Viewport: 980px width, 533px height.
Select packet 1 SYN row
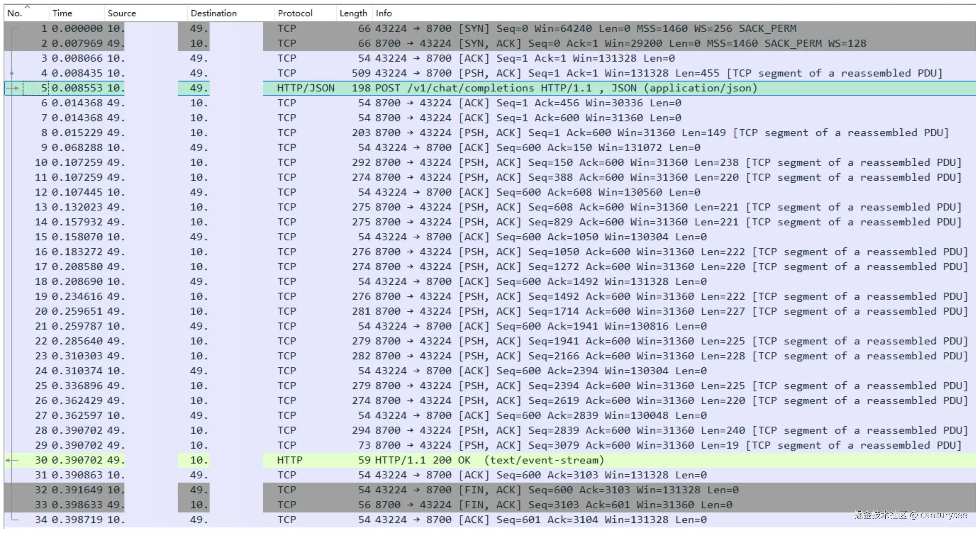[474, 28]
